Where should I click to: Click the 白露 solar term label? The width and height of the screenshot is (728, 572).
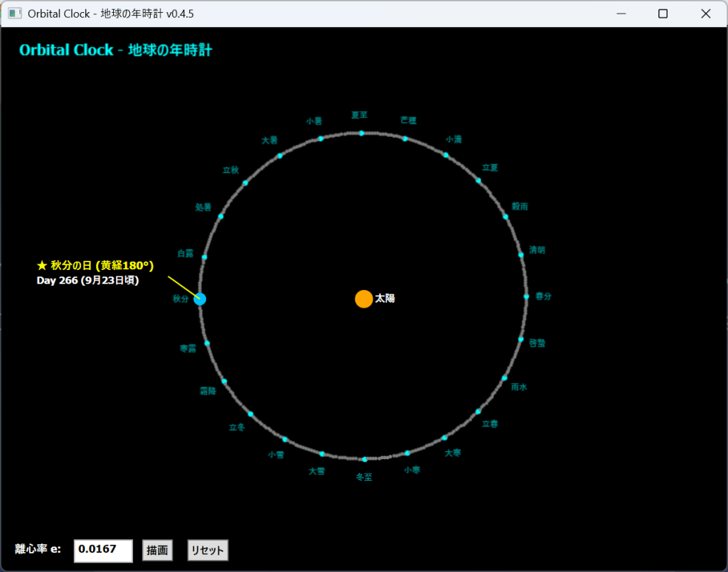coord(186,253)
